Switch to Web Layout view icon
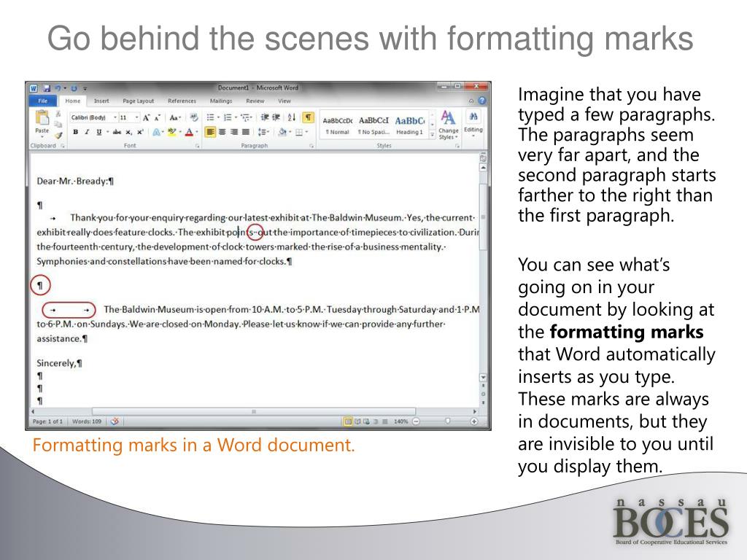This screenshot has height=560, width=747. click(x=366, y=421)
